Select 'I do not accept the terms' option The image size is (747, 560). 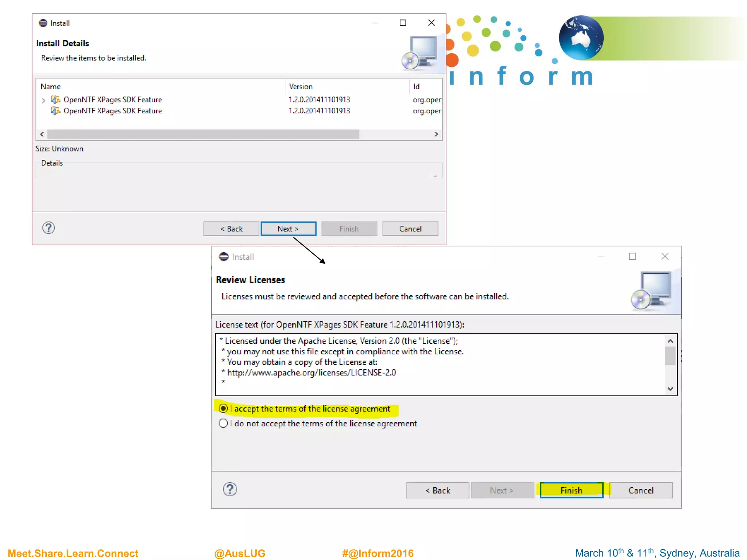(223, 423)
